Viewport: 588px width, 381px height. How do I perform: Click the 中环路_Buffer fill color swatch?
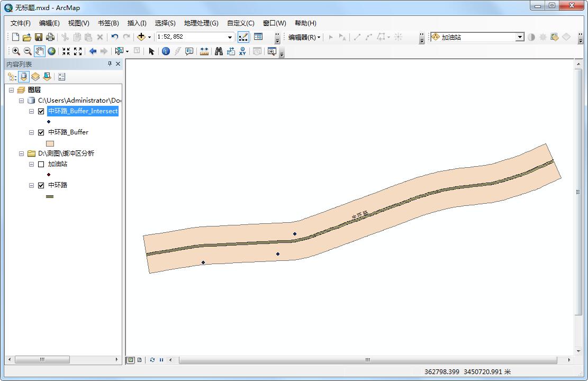coord(50,143)
